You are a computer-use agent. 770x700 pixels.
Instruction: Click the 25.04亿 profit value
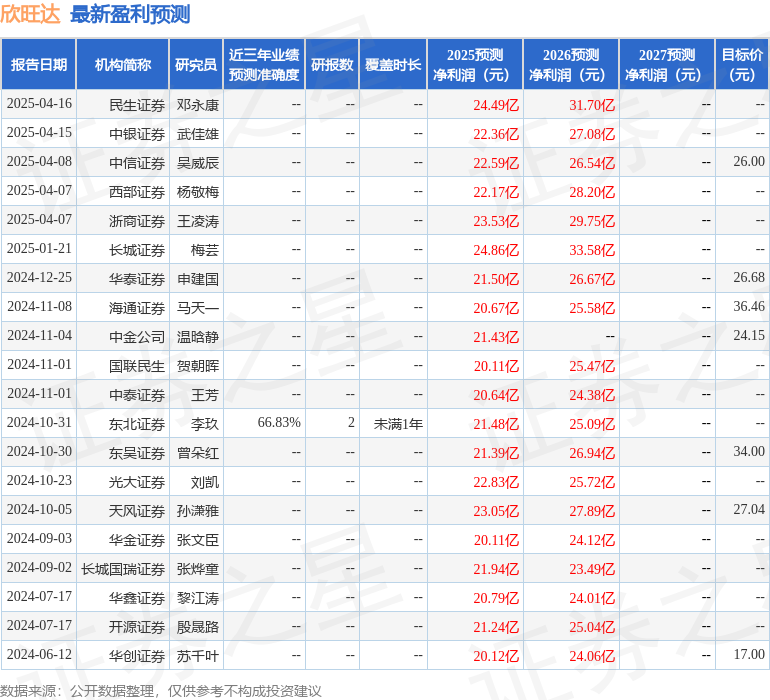coord(592,627)
